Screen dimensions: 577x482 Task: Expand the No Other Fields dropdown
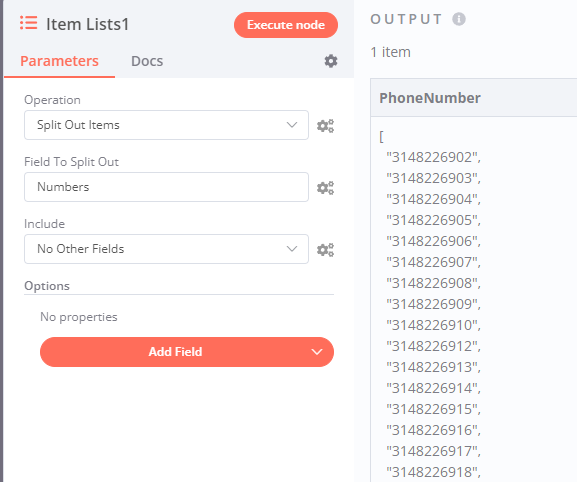[x=166, y=249]
